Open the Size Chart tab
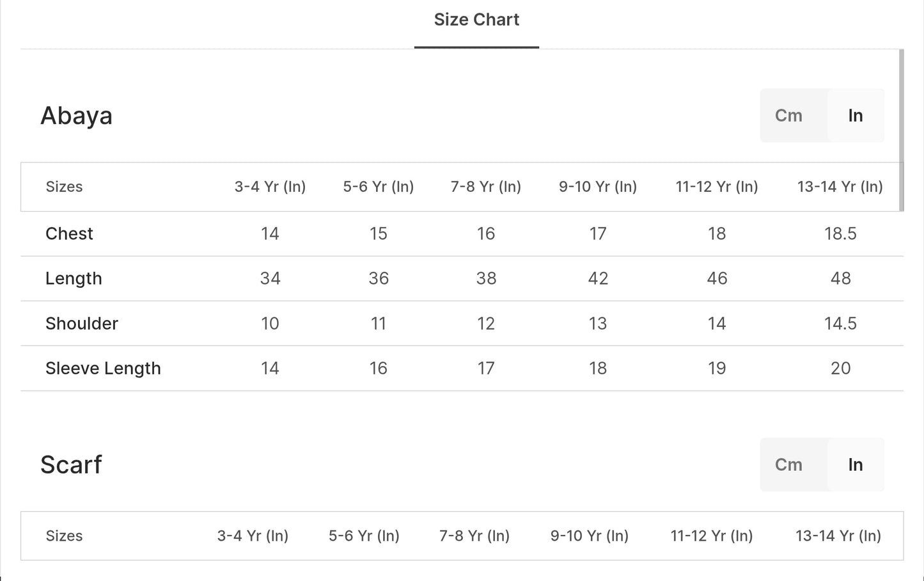 (x=476, y=20)
